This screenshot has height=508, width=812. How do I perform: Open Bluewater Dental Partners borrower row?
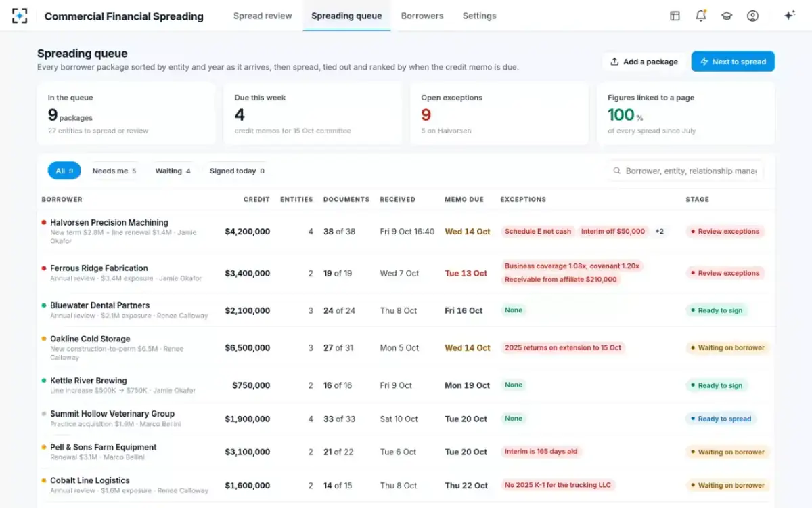tap(406, 310)
